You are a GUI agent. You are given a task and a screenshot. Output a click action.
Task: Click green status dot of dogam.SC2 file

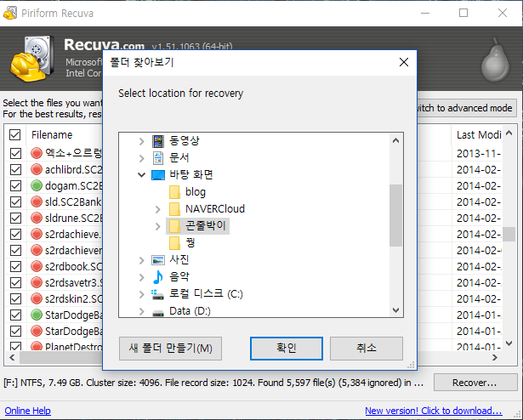37,185
